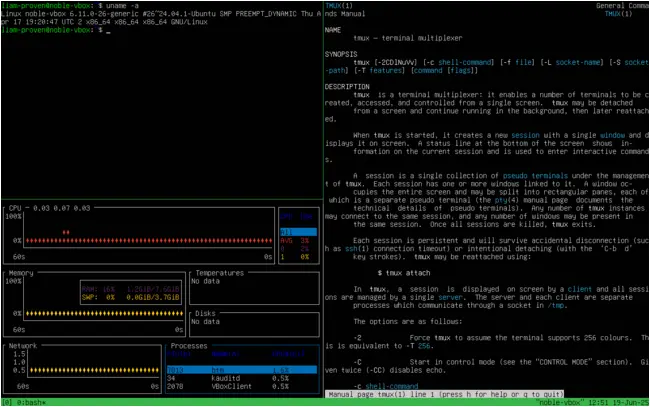The width and height of the screenshot is (650, 407).
Task: Select the VBoxClient process row
Action: tap(242, 386)
